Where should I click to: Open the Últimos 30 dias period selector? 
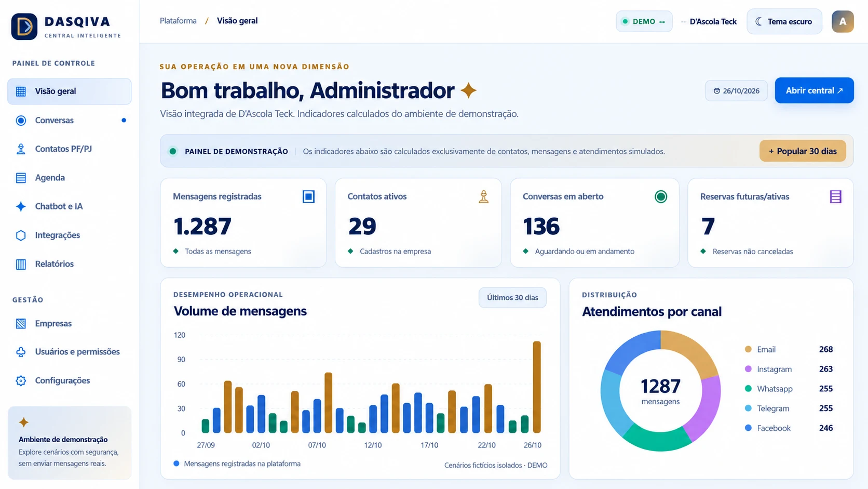512,298
